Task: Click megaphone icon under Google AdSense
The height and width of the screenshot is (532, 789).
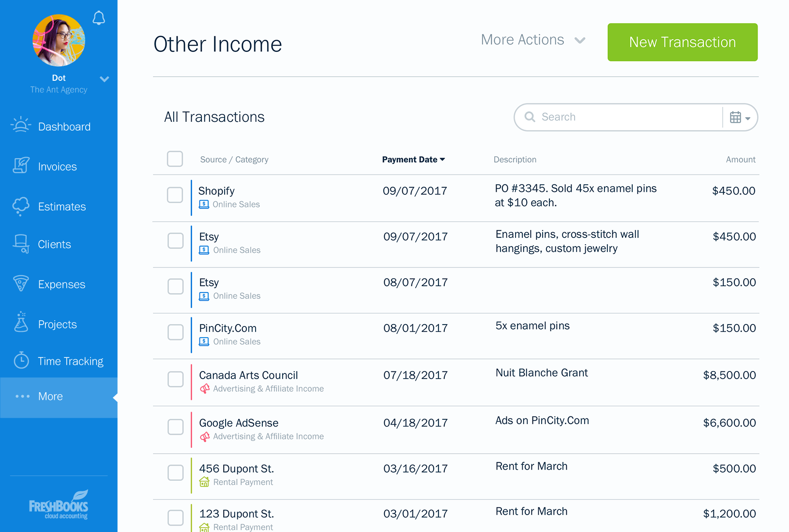Action: tap(205, 436)
